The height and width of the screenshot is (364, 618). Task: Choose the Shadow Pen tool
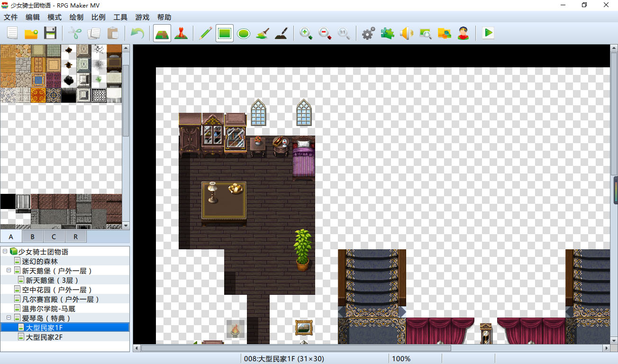click(282, 33)
